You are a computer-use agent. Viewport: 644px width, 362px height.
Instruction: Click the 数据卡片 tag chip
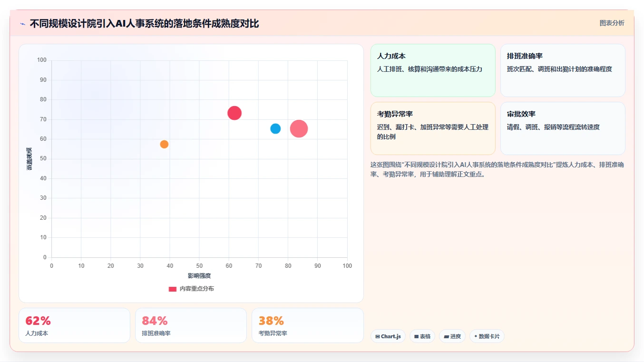(487, 336)
